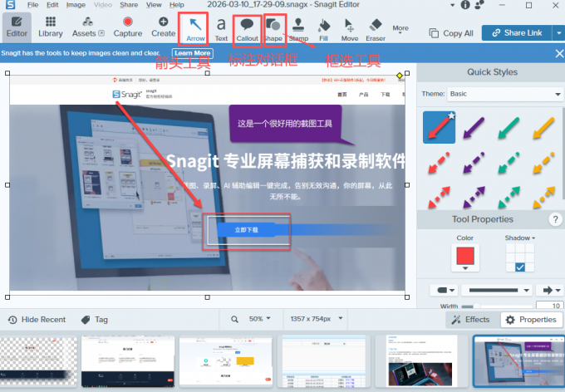Image resolution: width=565 pixels, height=392 pixels.
Task: Select the highlighted last recent thumbnail
Action: [518, 361]
